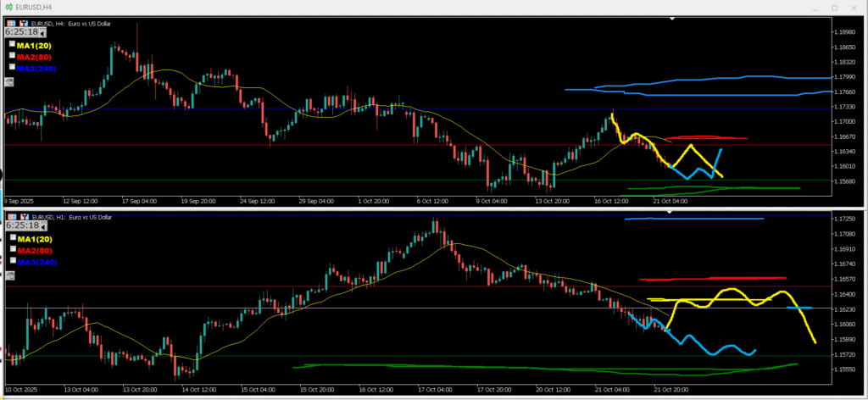Click the EURUSD,H4 window title icon
868x400 pixels.
pos(8,6)
